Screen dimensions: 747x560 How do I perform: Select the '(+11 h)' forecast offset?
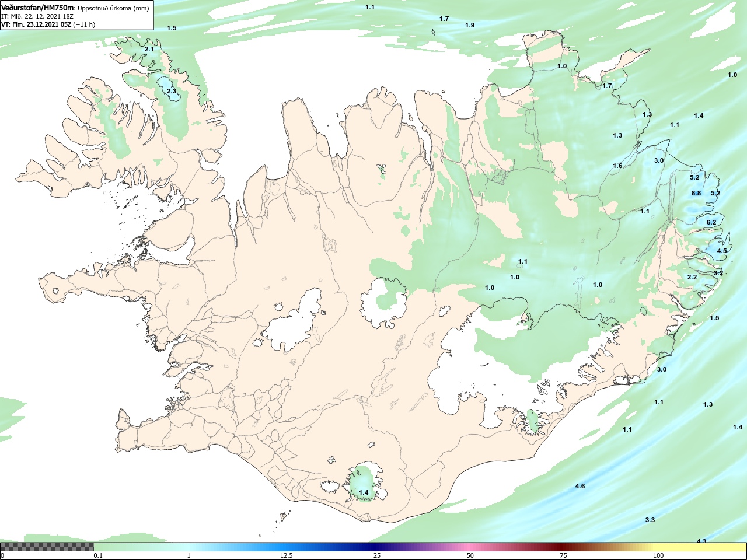pyautogui.click(x=84, y=24)
